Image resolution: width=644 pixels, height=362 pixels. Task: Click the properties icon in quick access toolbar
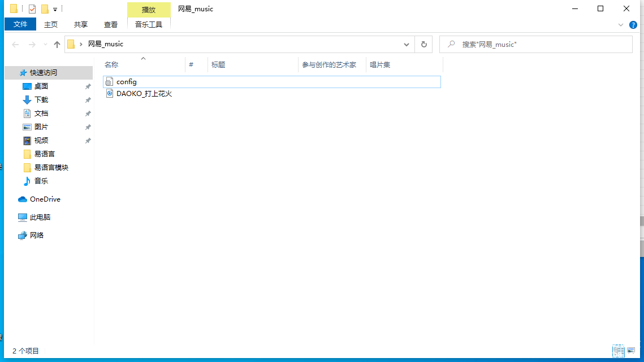tap(32, 9)
